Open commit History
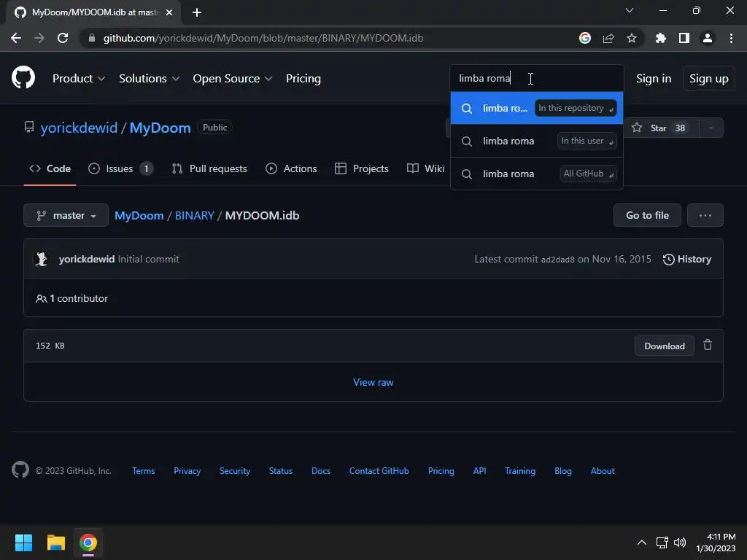The height and width of the screenshot is (560, 747). (x=687, y=259)
